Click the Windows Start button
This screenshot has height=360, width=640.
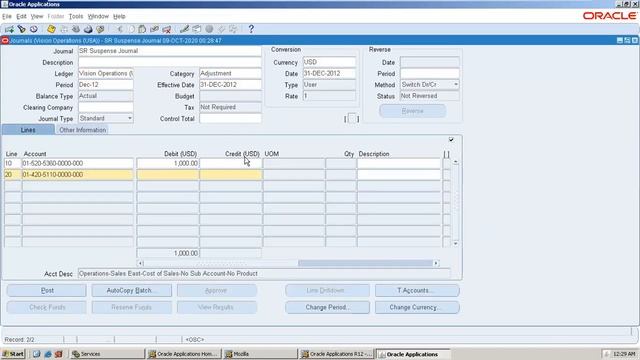click(13, 354)
